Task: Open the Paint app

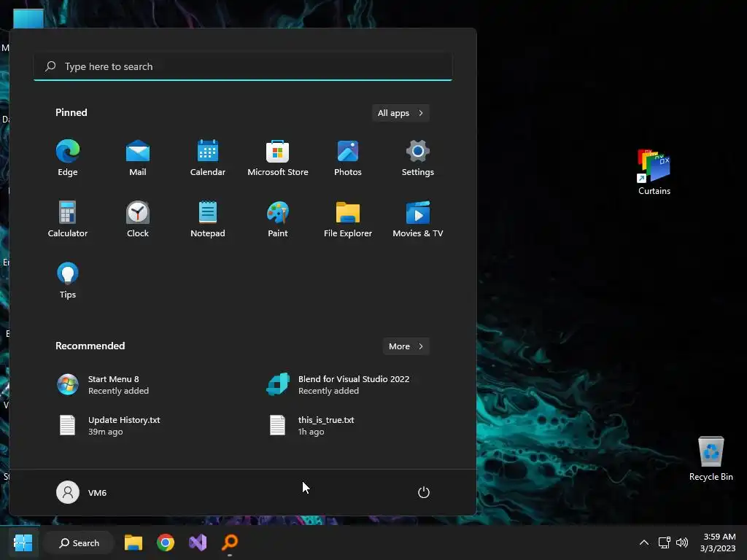Action: click(x=278, y=219)
